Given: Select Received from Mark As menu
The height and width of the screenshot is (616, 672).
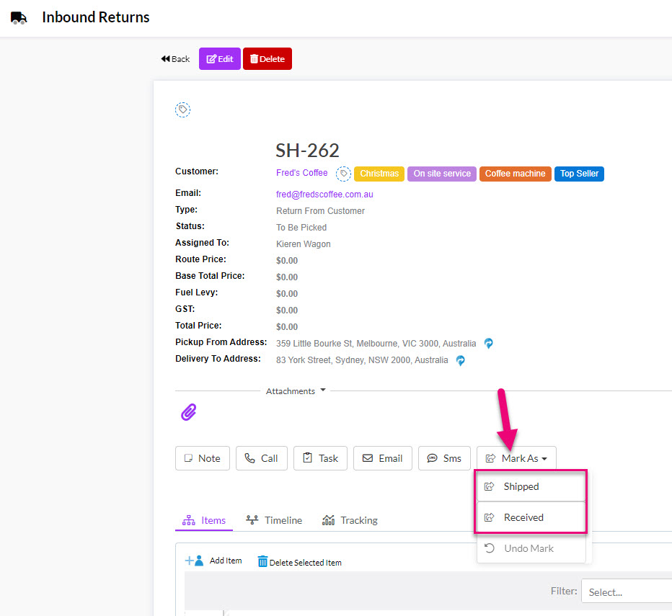Looking at the screenshot, I should point(531,517).
